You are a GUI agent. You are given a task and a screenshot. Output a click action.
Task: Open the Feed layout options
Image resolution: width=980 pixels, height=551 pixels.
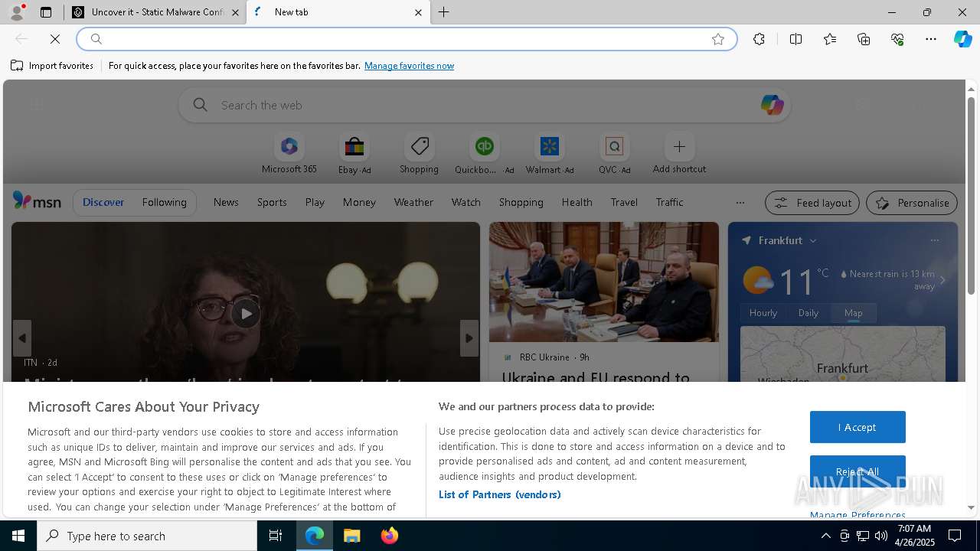tap(812, 203)
